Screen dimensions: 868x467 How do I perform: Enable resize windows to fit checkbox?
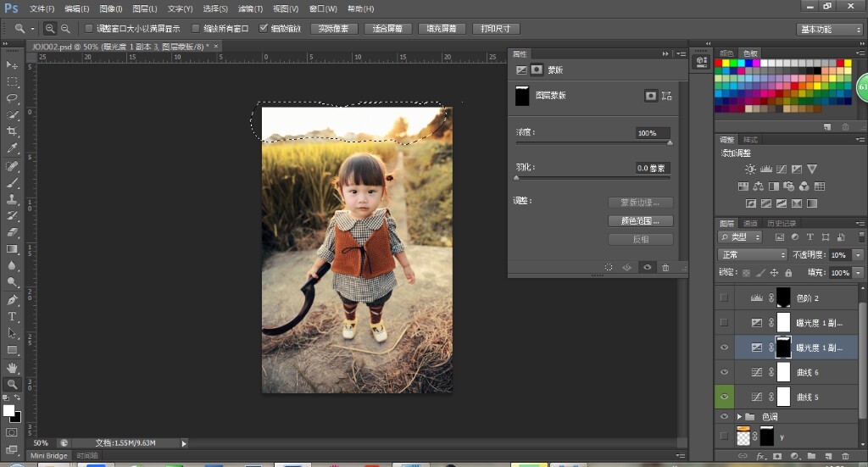pyautogui.click(x=88, y=28)
